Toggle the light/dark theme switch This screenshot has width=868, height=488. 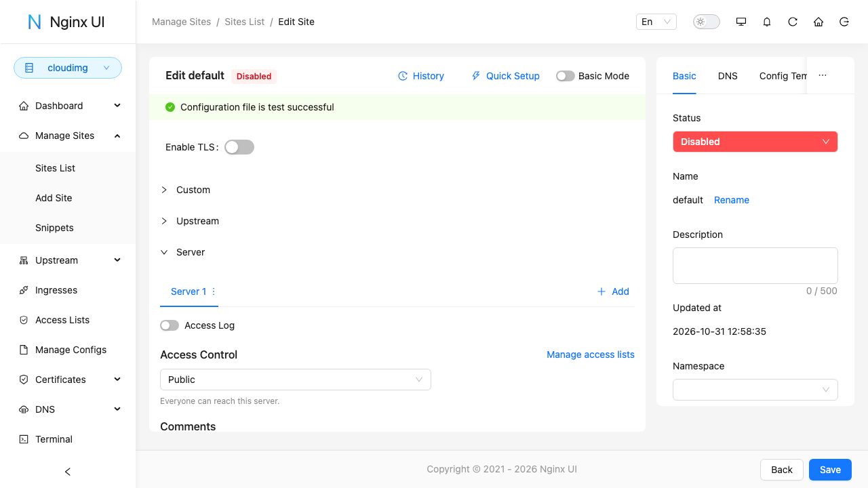(x=706, y=22)
